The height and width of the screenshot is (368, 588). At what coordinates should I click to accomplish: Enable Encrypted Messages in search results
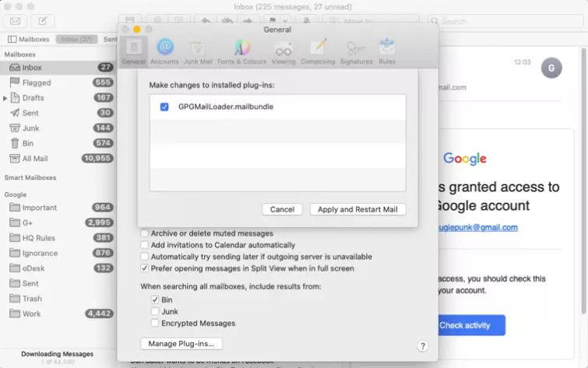pyautogui.click(x=156, y=323)
